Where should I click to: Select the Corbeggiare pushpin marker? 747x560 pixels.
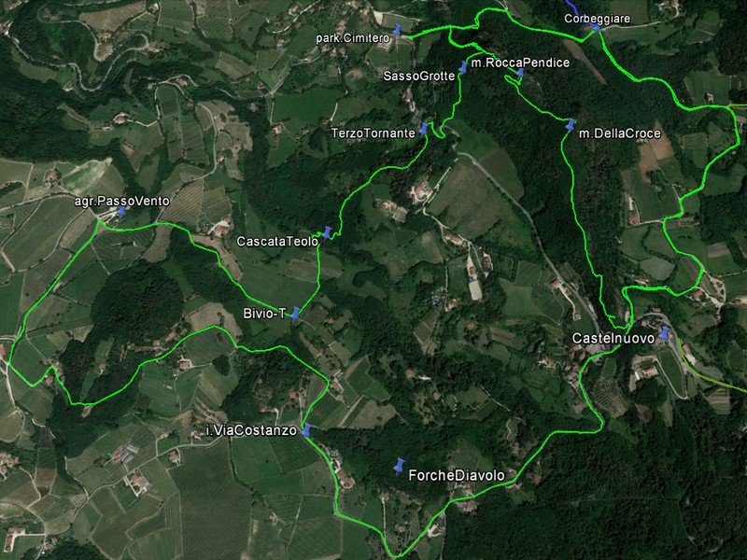click(x=596, y=27)
